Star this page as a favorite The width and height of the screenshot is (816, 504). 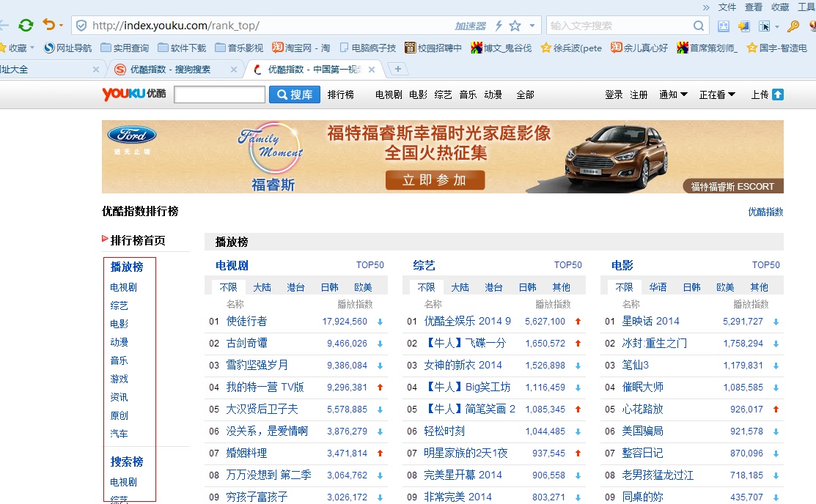515,26
